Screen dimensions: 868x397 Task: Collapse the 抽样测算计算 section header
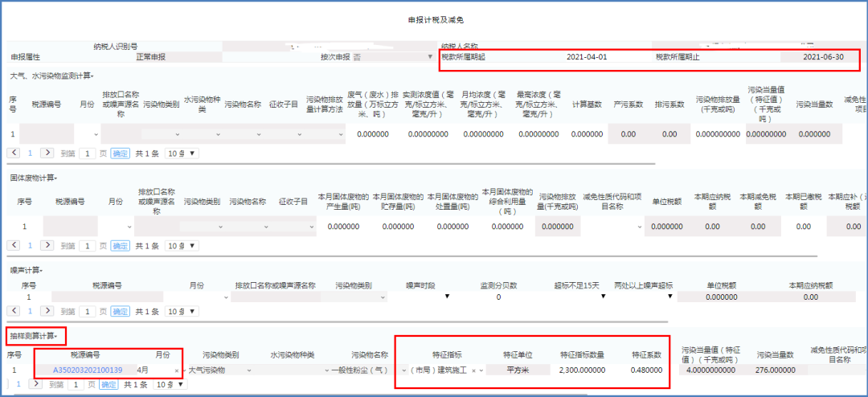[37, 335]
